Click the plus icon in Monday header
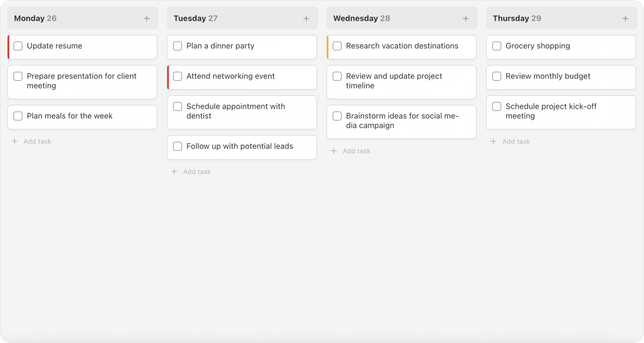 147,18
